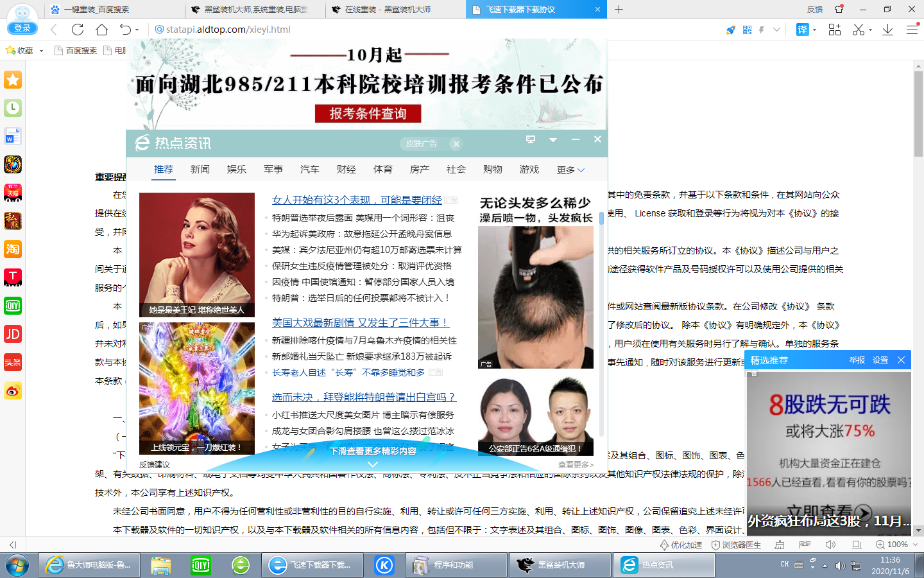The height and width of the screenshot is (578, 924).
Task: Open the Windows Start button
Action: click(17, 565)
